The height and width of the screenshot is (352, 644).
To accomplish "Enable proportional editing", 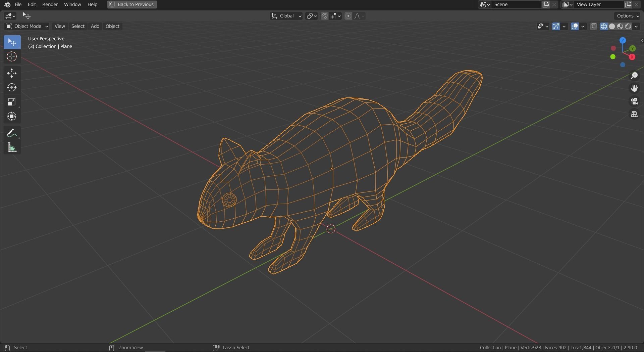I will 348,16.
